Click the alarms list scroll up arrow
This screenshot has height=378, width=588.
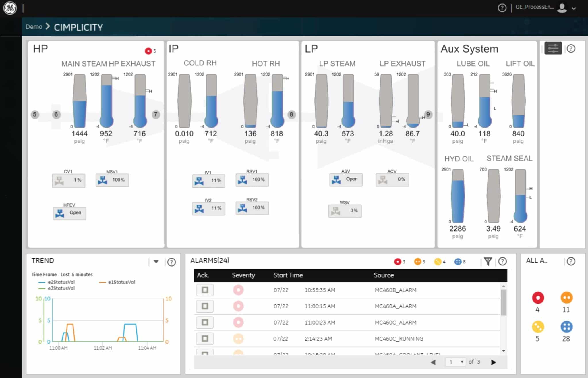pyautogui.click(x=504, y=286)
